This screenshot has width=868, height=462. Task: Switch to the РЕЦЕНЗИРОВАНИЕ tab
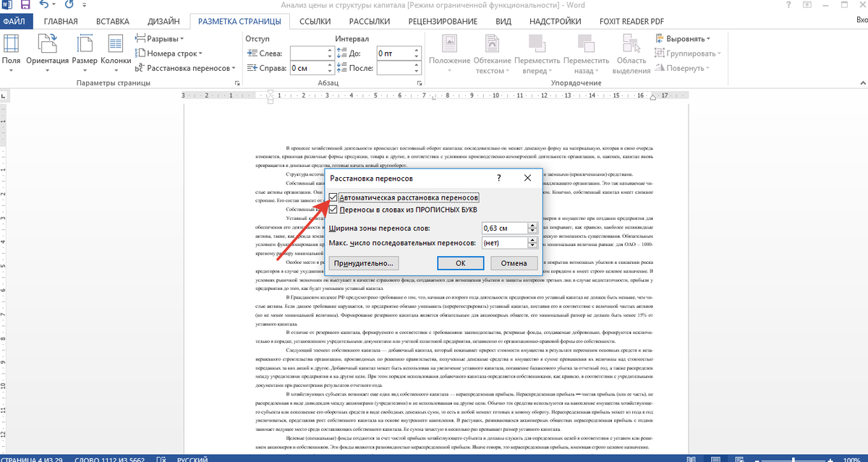coord(443,21)
